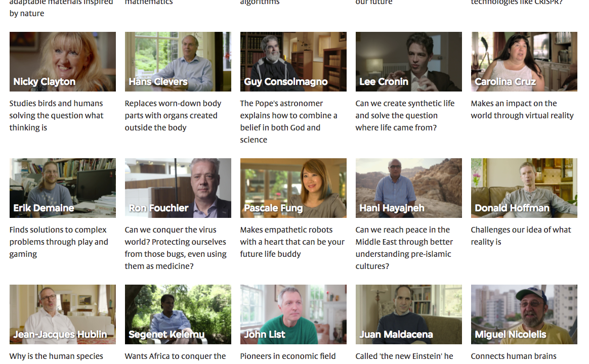Screen dimensions: 589x364
Task: Open Nicky Clayton's video thumbnail
Action: [x=63, y=62]
